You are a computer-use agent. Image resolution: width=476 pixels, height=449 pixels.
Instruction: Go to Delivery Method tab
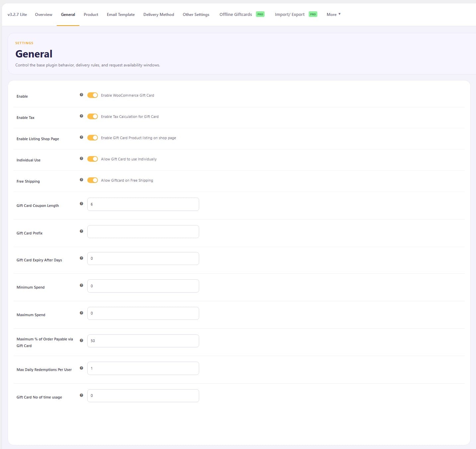coord(159,15)
